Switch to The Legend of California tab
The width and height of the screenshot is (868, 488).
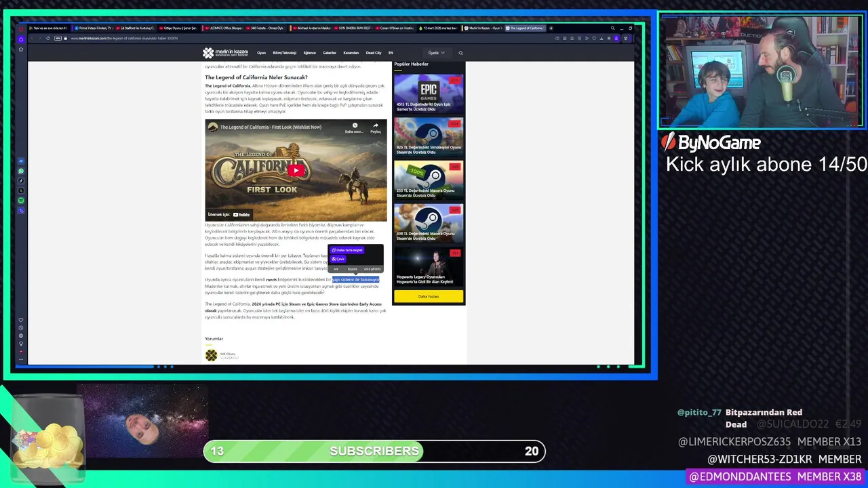point(526,28)
